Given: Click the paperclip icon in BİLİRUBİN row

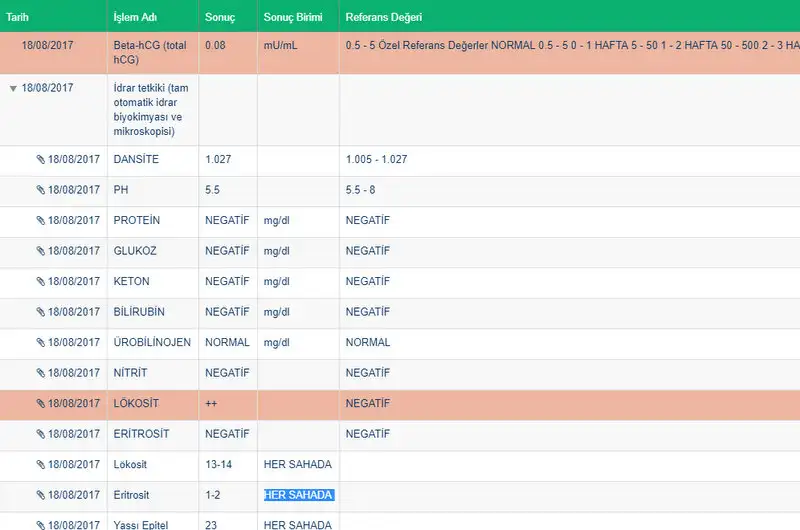Looking at the screenshot, I should 41,312.
